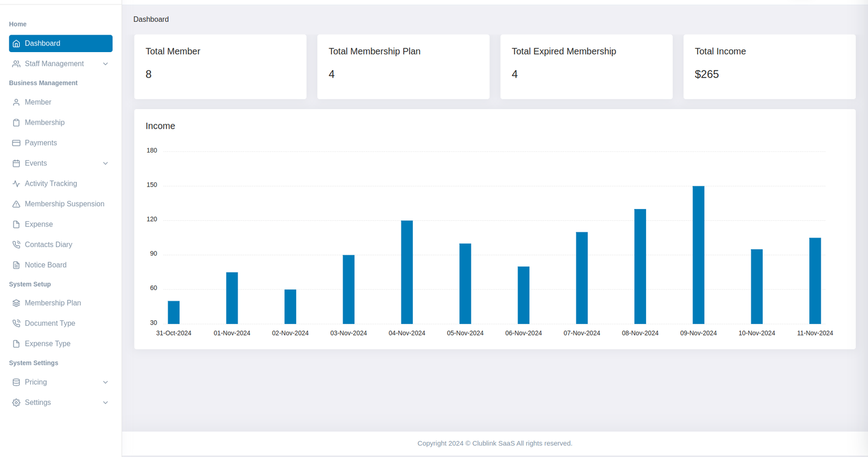Viewport: 868px width, 457px height.
Task: Expand the Staff Management submenu chevron
Action: [x=105, y=64]
